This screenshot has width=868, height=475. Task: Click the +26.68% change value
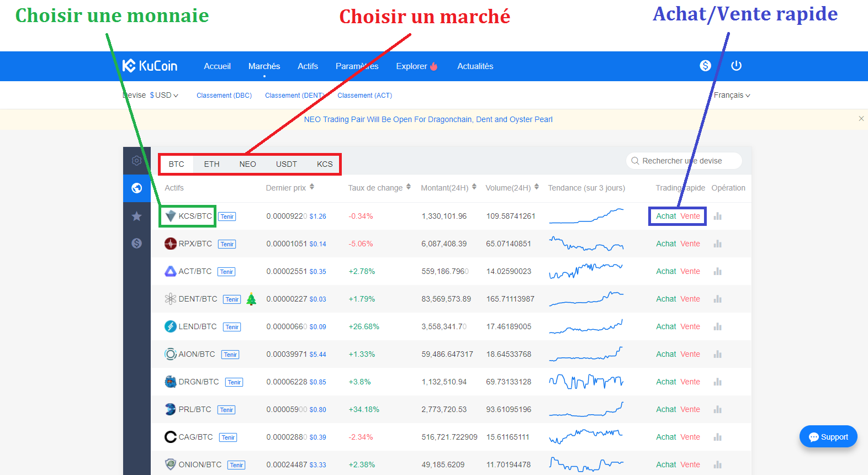(x=364, y=326)
